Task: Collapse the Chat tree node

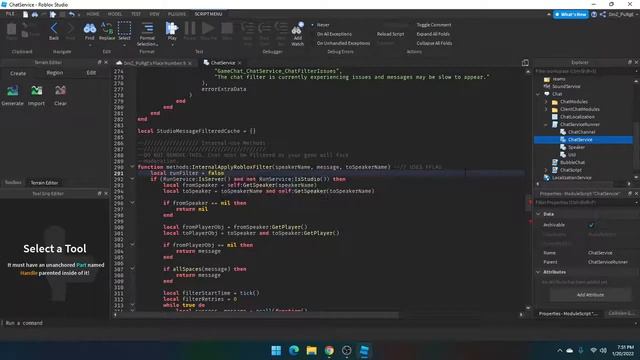Action: pos(538,94)
